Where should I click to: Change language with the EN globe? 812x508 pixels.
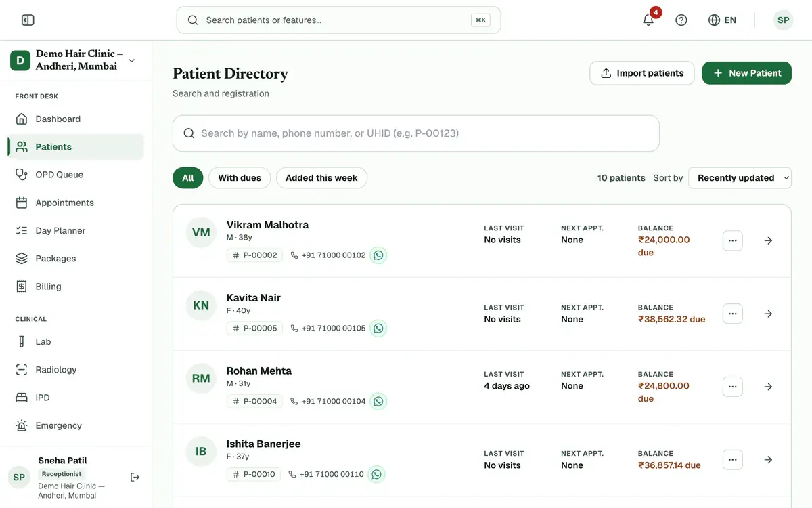click(722, 20)
